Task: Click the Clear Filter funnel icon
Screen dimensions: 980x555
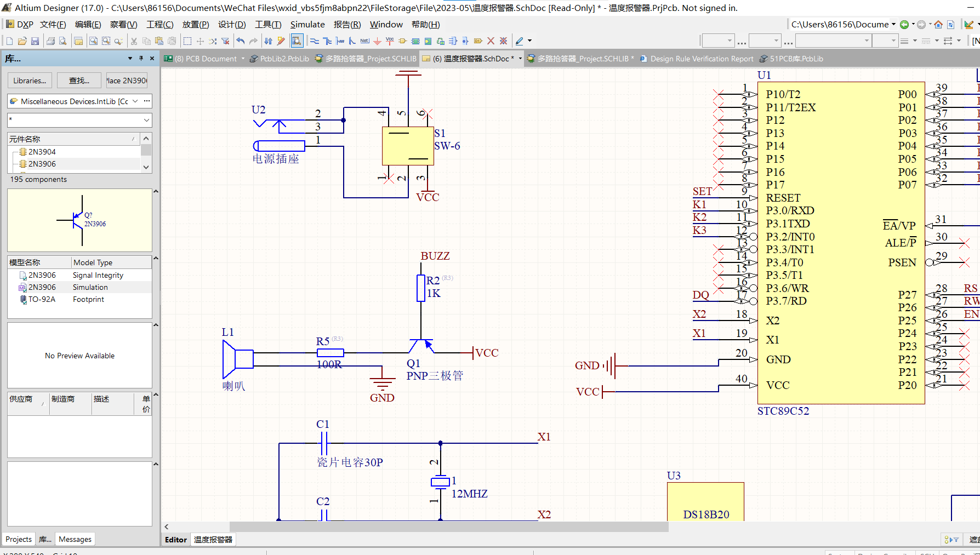Action: [225, 41]
